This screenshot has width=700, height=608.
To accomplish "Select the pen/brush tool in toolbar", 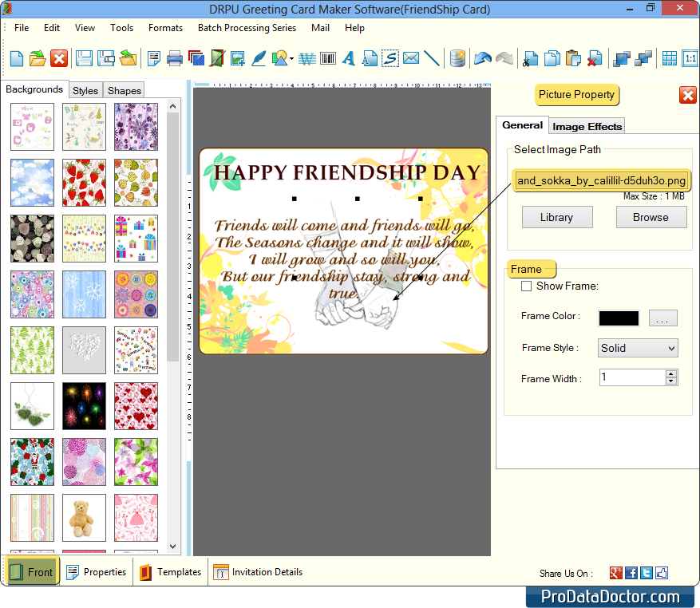I will point(258,57).
